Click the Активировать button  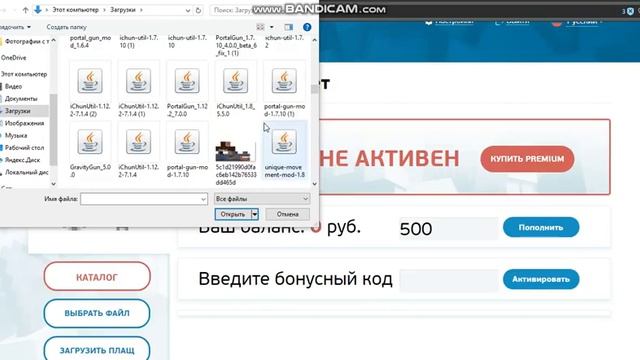(x=541, y=279)
